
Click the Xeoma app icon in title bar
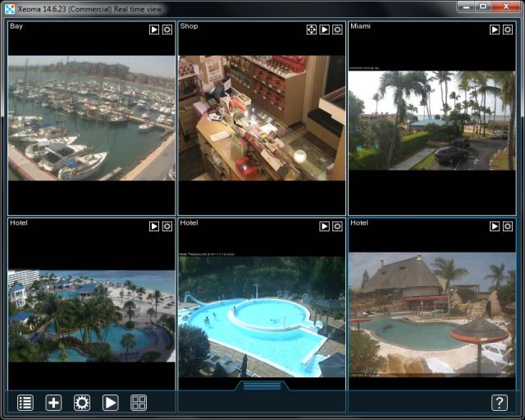click(x=10, y=9)
